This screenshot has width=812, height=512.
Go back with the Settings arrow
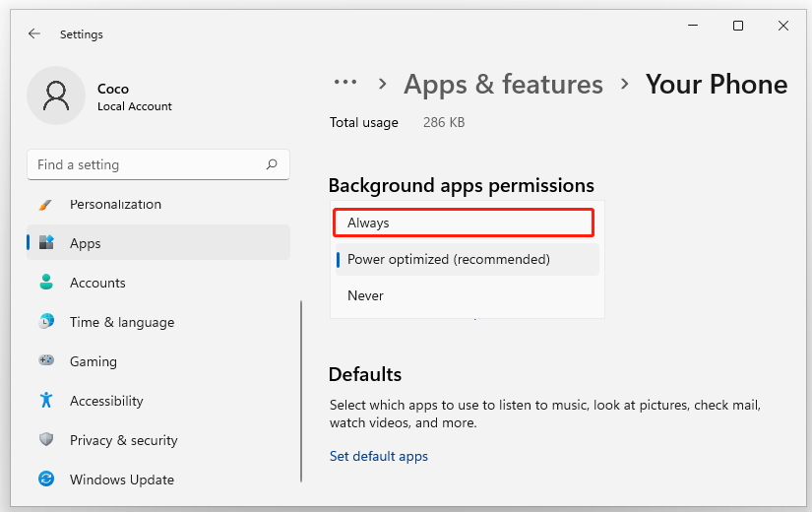click(x=34, y=33)
